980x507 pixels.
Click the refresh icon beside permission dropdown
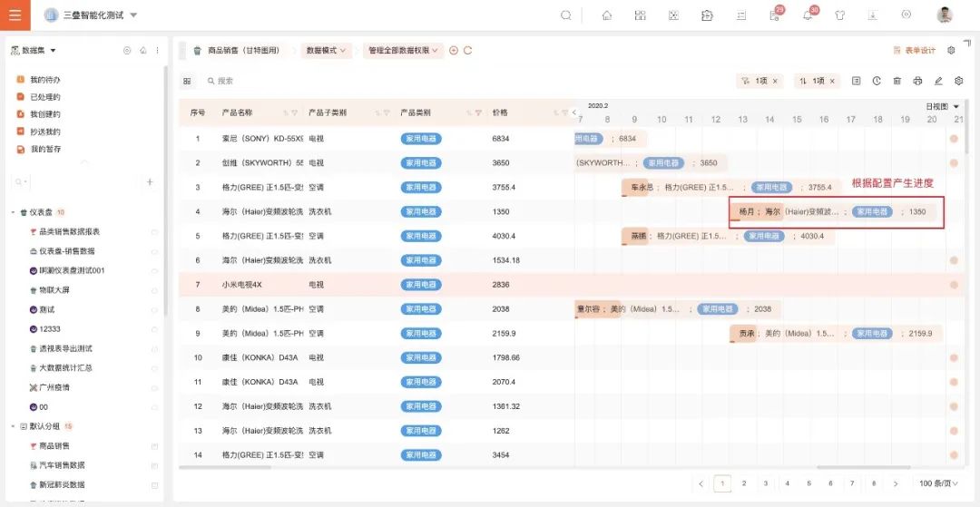(467, 51)
